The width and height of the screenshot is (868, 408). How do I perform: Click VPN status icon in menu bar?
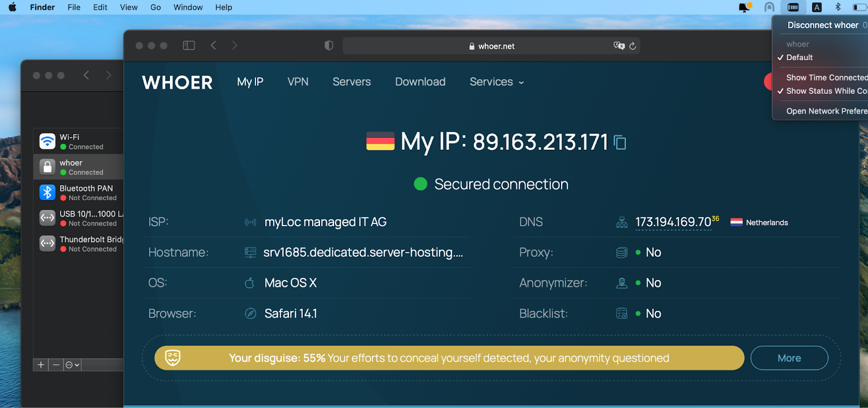(793, 7)
